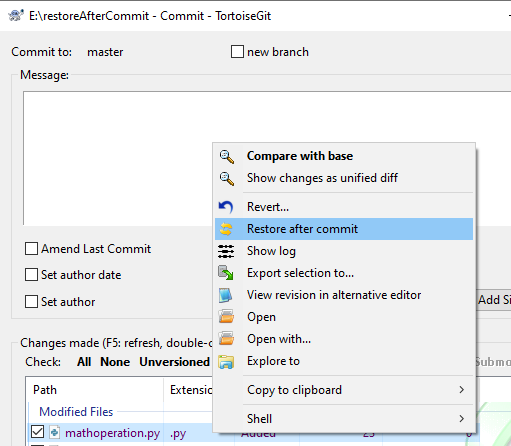
Task: Expand the Shell submenu arrow
Action: [x=462, y=419]
